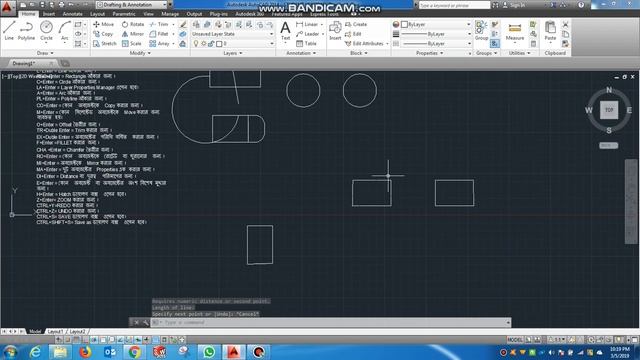Viewport: 640px width, 360px height.
Task: Select the Line tool
Action: [x=9, y=31]
